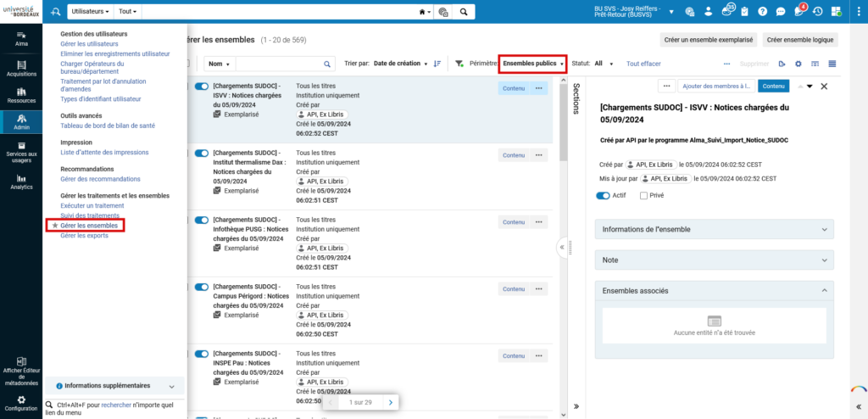Screen dimensions: 868x419
Task: Open the Utilisateurs search type dropdown
Action: (90, 12)
